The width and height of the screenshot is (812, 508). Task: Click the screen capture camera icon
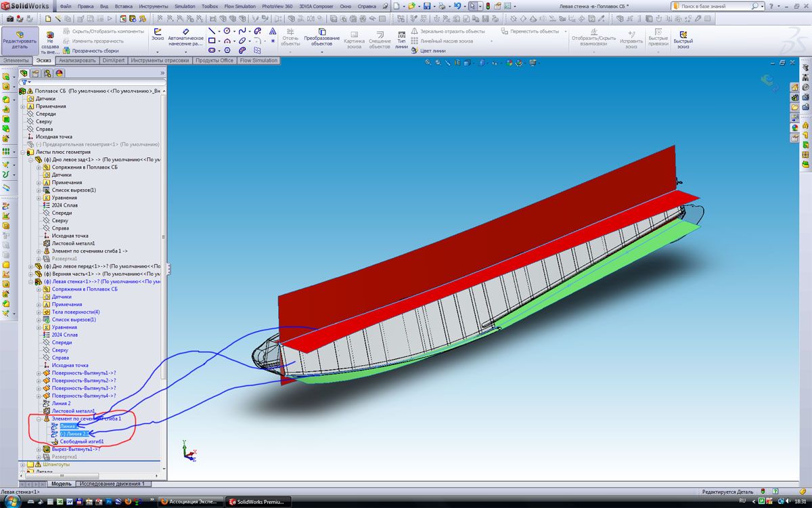(9, 18)
